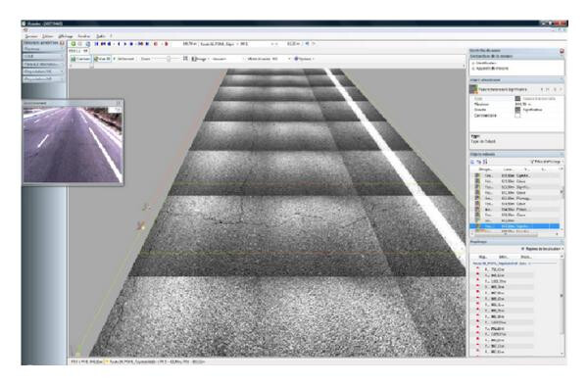Close the small camera preview window

(119, 103)
